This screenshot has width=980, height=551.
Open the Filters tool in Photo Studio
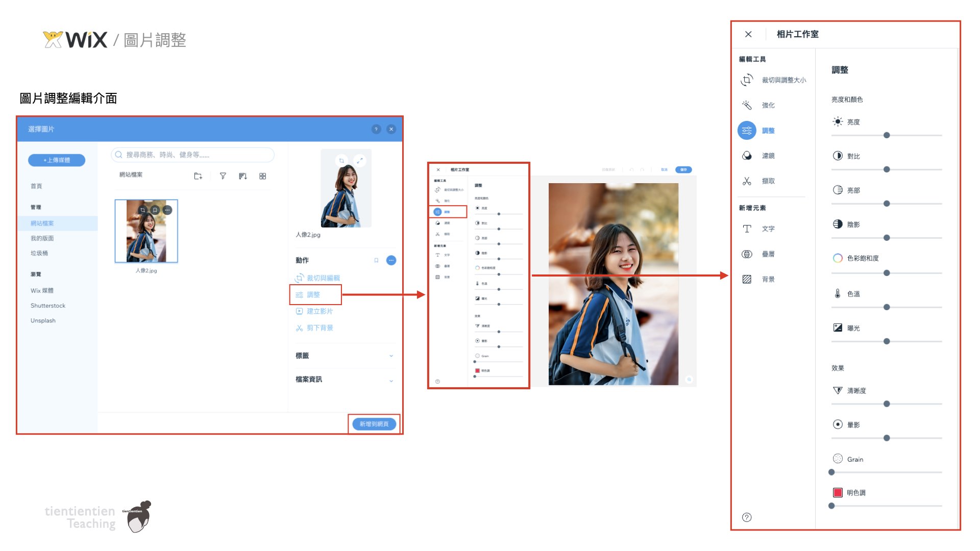click(x=747, y=156)
